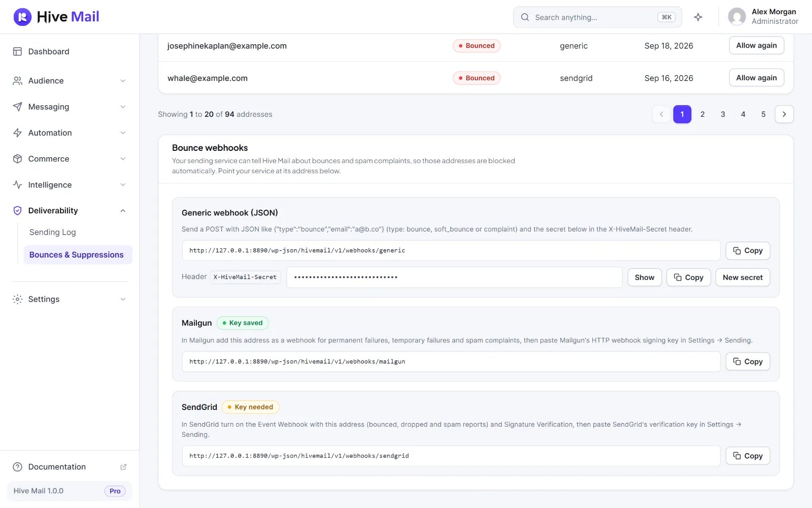The height and width of the screenshot is (508, 812).
Task: Focus the Search anything field
Action: [597, 17]
